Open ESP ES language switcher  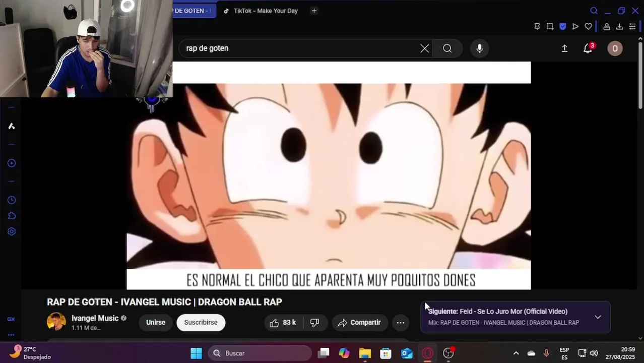pyautogui.click(x=564, y=353)
